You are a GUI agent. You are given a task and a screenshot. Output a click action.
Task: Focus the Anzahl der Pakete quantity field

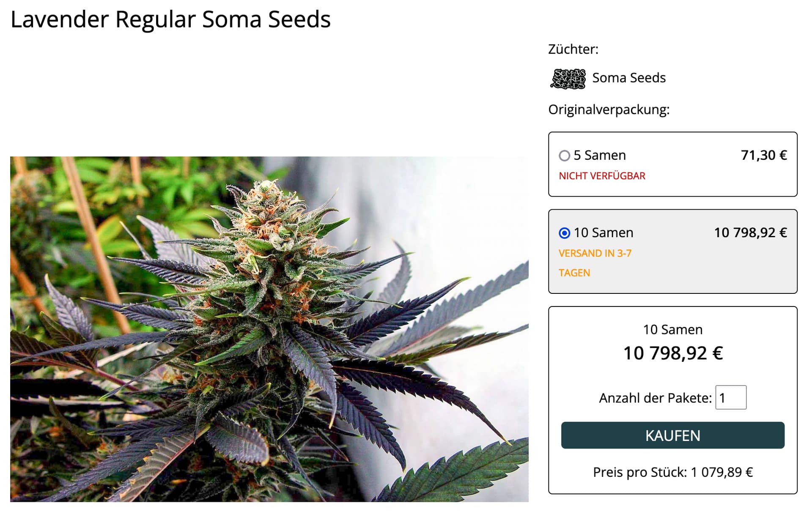731,397
